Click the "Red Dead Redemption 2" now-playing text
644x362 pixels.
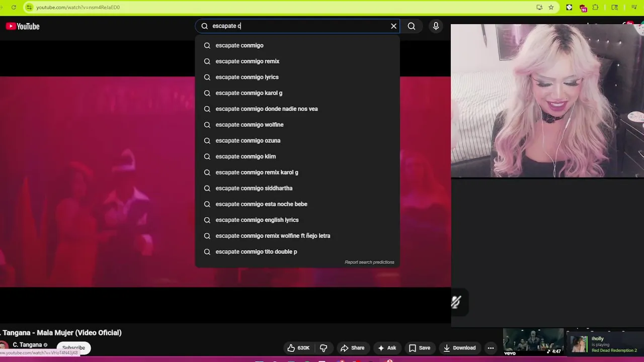[614, 350]
